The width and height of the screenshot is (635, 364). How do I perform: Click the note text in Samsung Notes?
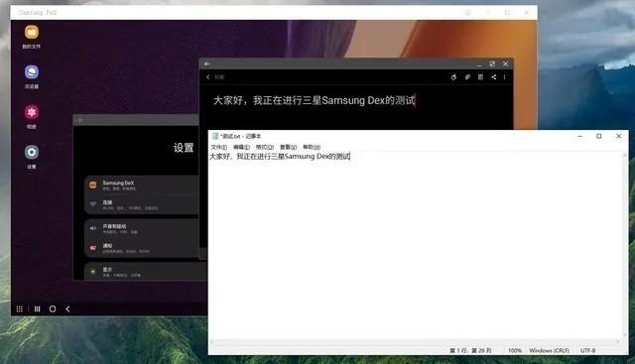314,100
